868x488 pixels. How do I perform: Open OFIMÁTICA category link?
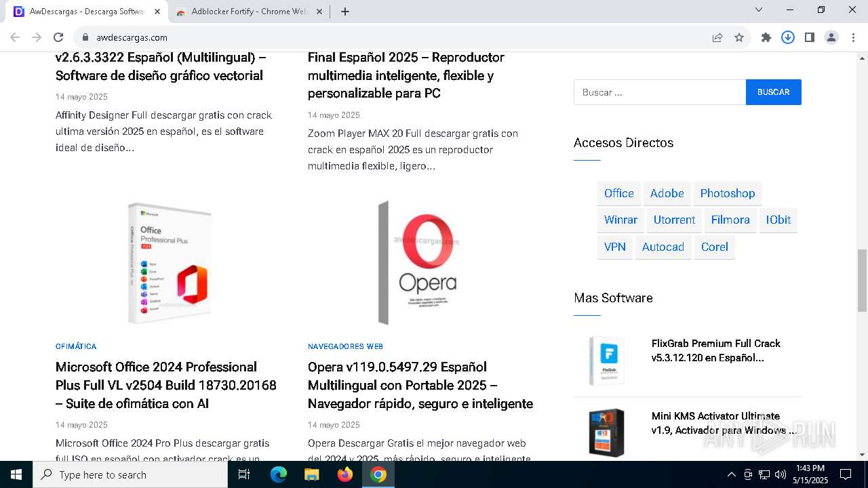pyautogui.click(x=76, y=346)
